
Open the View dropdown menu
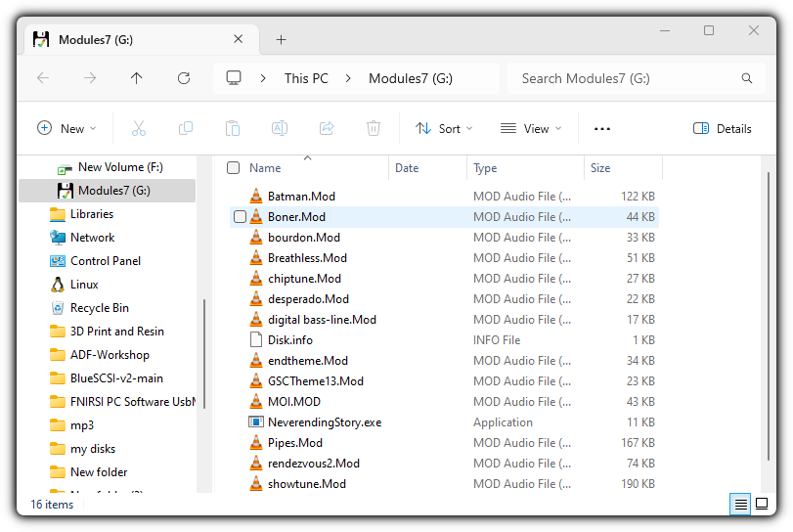[531, 128]
